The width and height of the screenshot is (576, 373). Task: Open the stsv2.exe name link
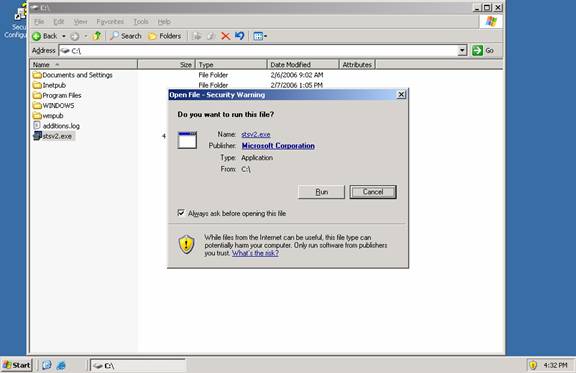pos(256,135)
